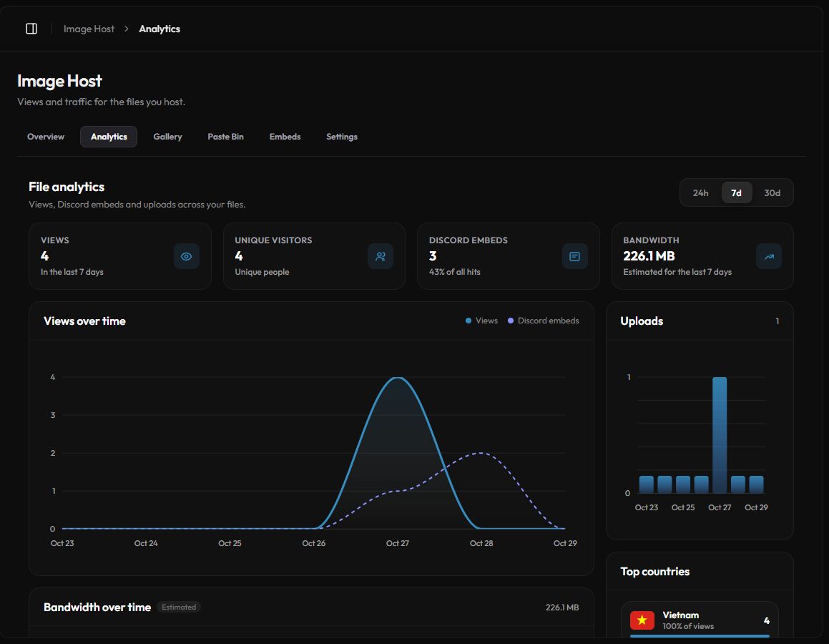Toggle the sidebar panel icon
The height and width of the screenshot is (644, 829).
click(31, 29)
